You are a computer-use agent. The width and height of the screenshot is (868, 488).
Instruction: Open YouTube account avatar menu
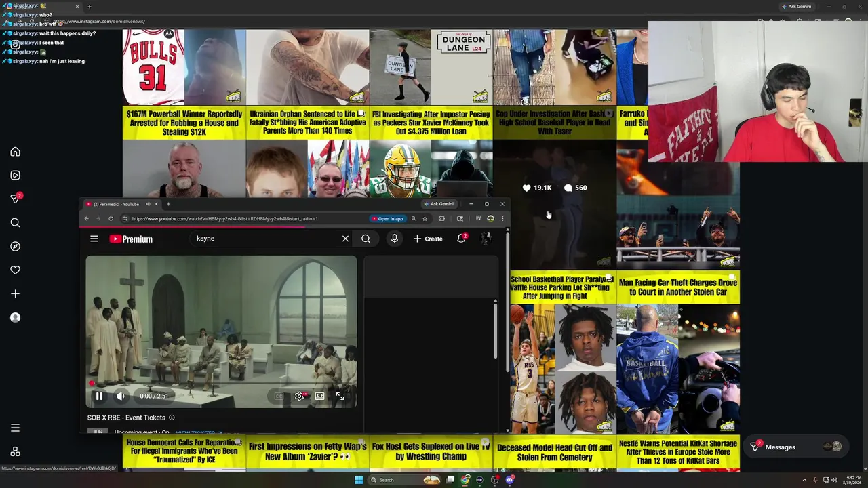pos(486,239)
